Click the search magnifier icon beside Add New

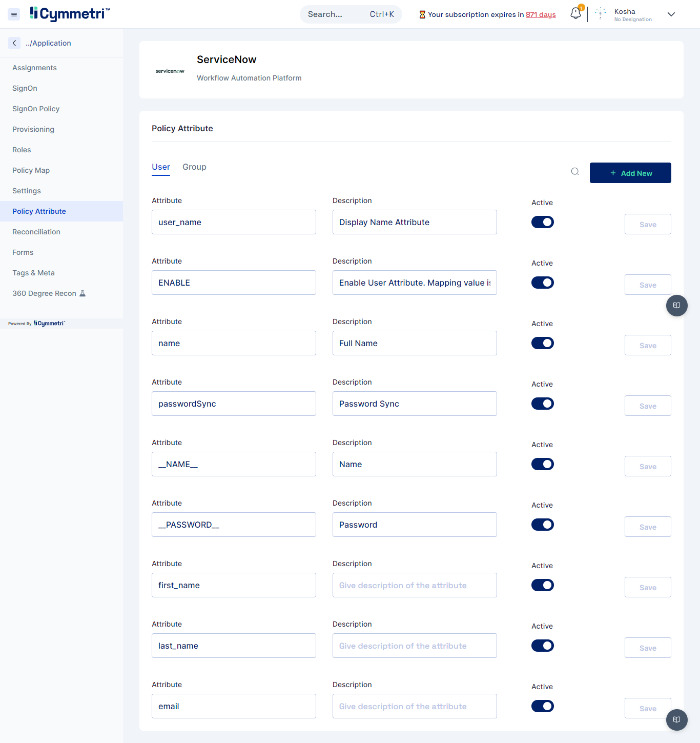pyautogui.click(x=575, y=172)
